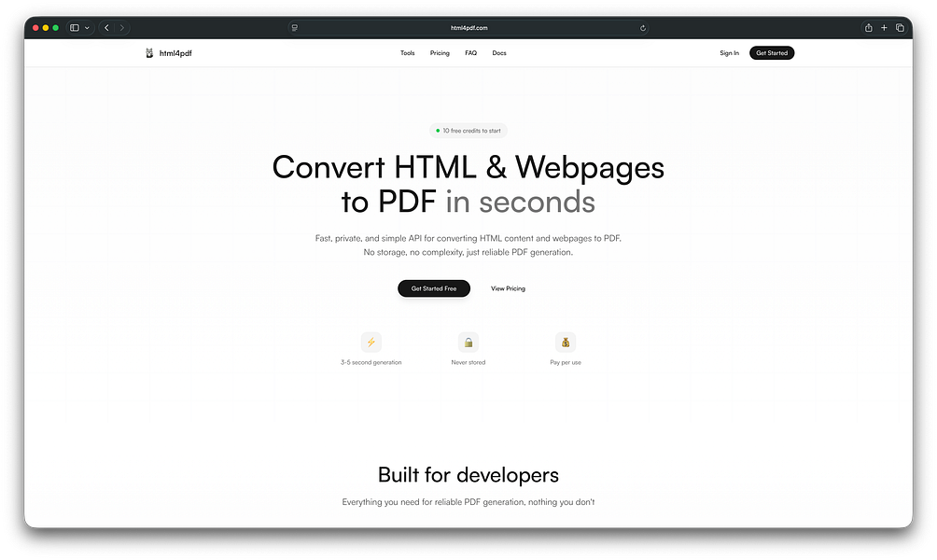
Task: Click the html4pdf rabbit logo
Action: point(149,53)
